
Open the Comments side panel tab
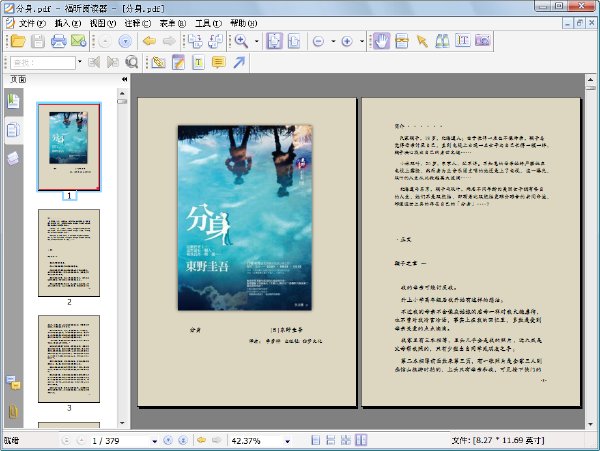tap(13, 383)
